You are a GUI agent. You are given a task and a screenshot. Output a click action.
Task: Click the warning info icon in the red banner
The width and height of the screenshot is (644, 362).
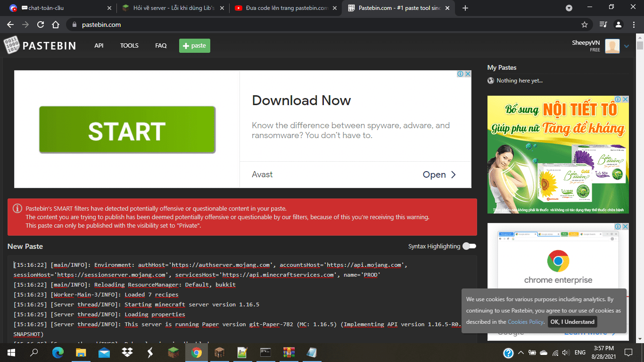coord(17,208)
